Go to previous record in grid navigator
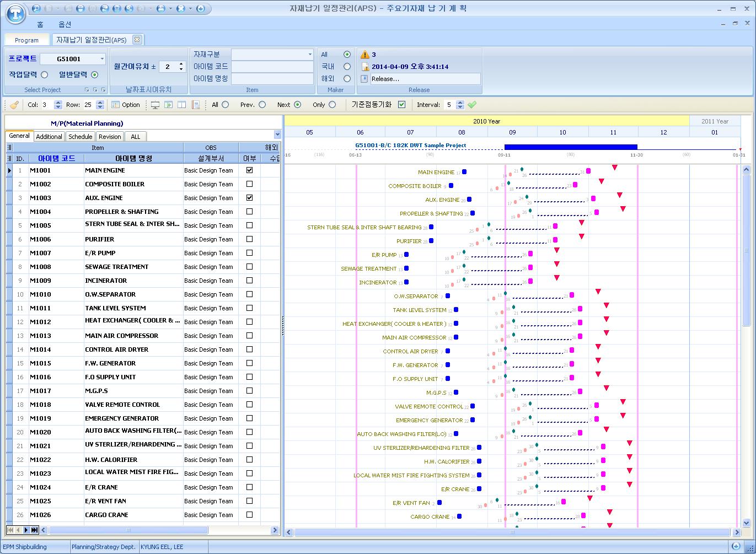Screen dimensions: 756x554 tap(18, 530)
